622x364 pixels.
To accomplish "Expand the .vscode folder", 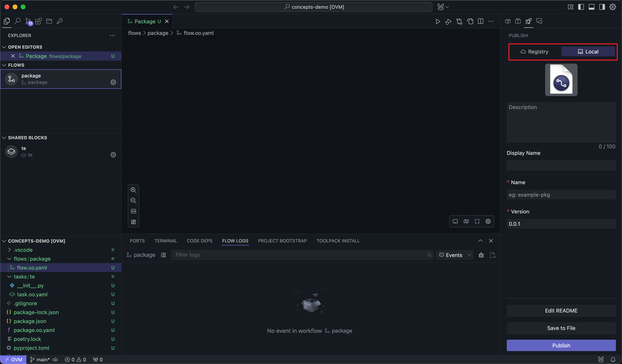I will [9, 250].
